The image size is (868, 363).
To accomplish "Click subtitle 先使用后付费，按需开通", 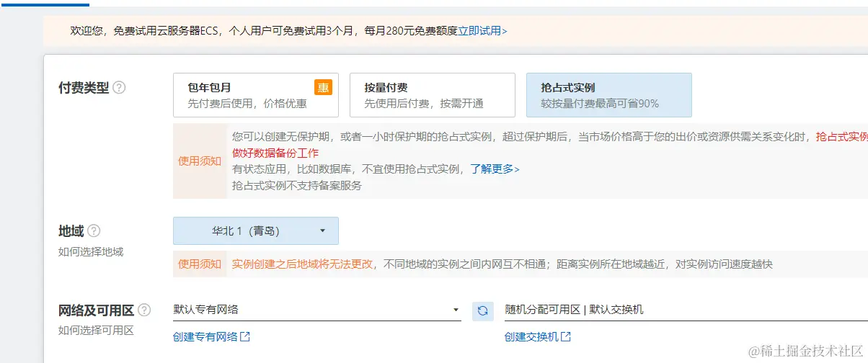I will [424, 103].
